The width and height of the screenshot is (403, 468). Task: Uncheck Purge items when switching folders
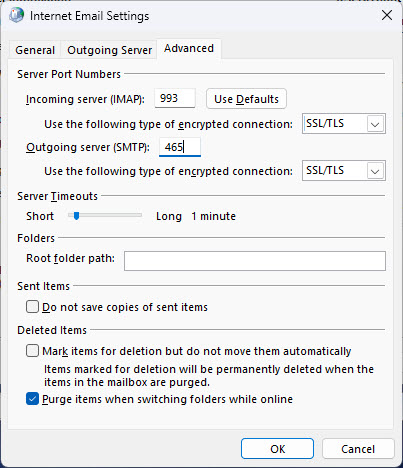point(32,399)
